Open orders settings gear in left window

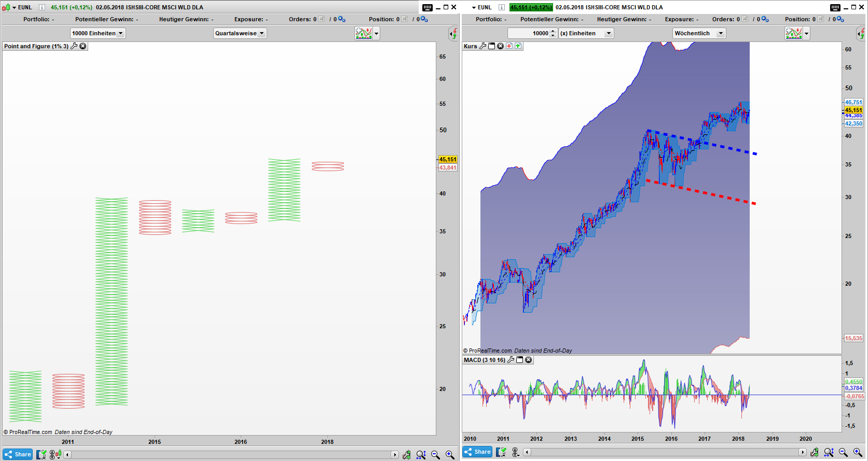point(341,19)
